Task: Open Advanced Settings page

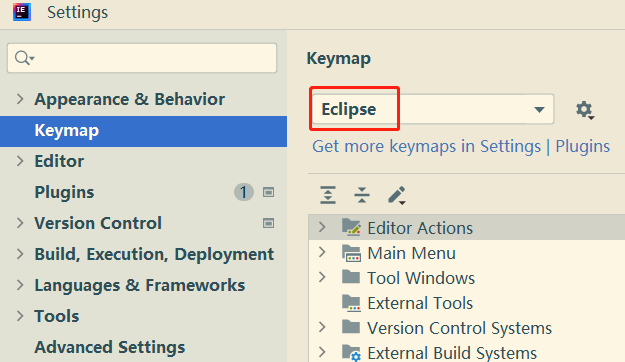Action: pyautogui.click(x=110, y=348)
